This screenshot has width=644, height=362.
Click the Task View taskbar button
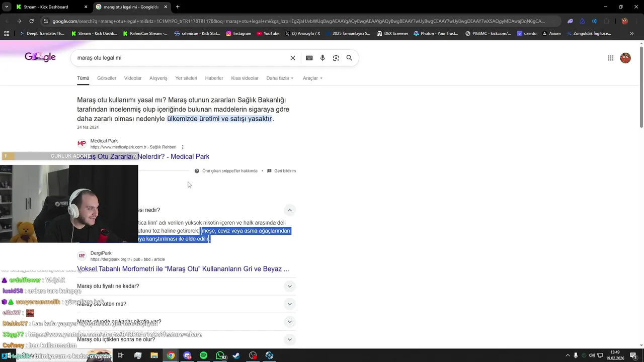tap(121, 355)
